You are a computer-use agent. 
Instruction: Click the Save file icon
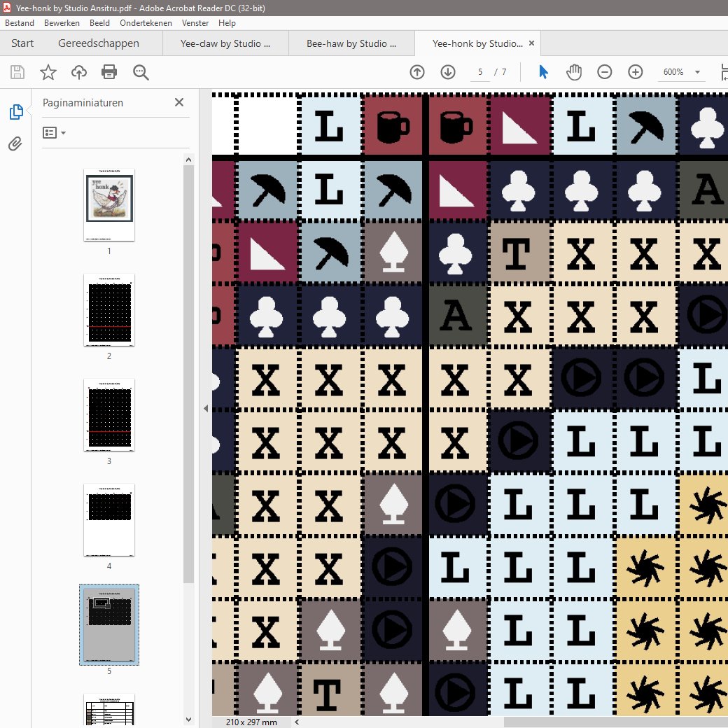click(17, 72)
